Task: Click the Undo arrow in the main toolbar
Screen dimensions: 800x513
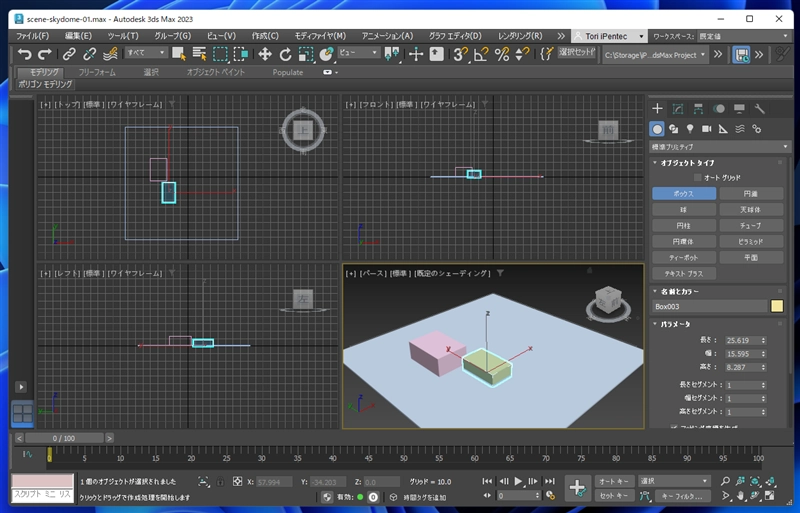Action: click(x=25, y=54)
